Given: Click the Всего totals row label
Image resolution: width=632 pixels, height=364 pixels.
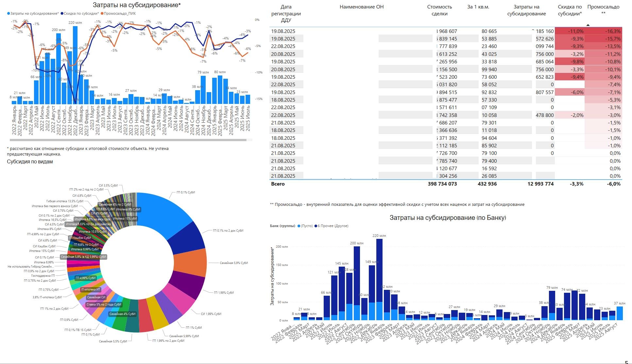Looking at the screenshot, I should pos(278,184).
